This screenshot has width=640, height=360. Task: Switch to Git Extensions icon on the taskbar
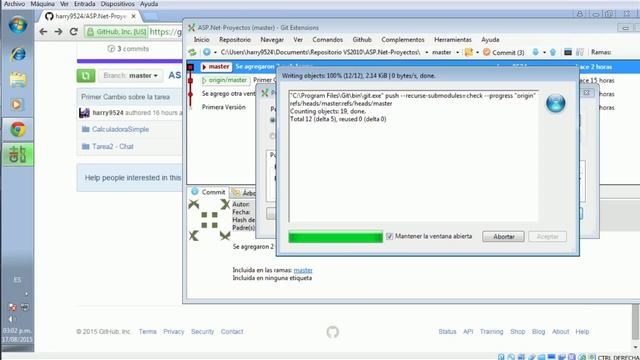[18, 154]
